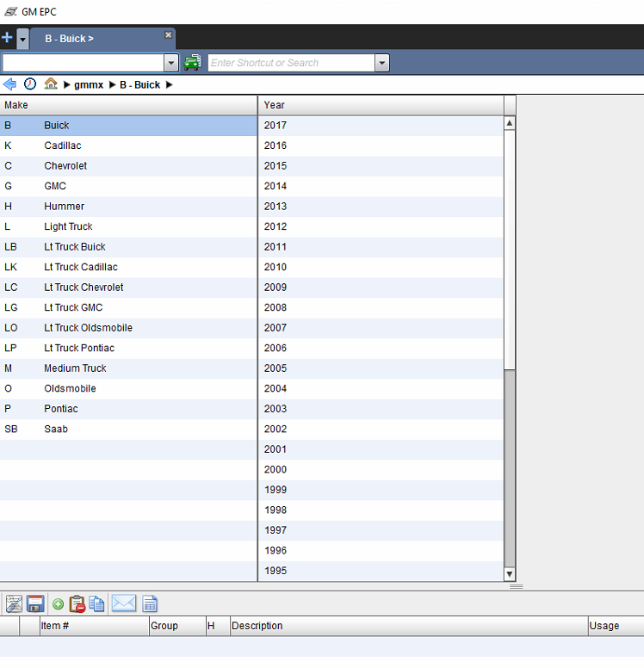Click the clipboard remove icon
The image size is (644, 668).
click(x=77, y=604)
